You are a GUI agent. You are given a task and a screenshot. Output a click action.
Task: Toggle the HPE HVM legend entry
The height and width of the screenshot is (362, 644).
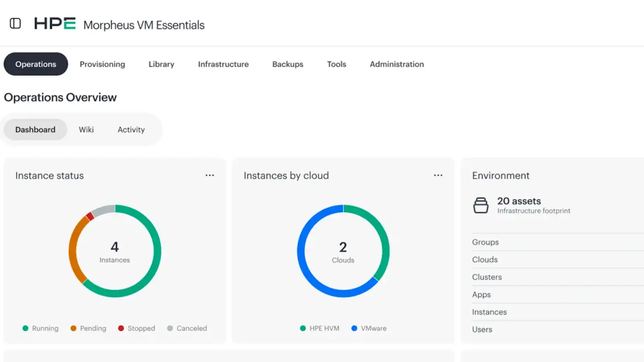click(320, 328)
